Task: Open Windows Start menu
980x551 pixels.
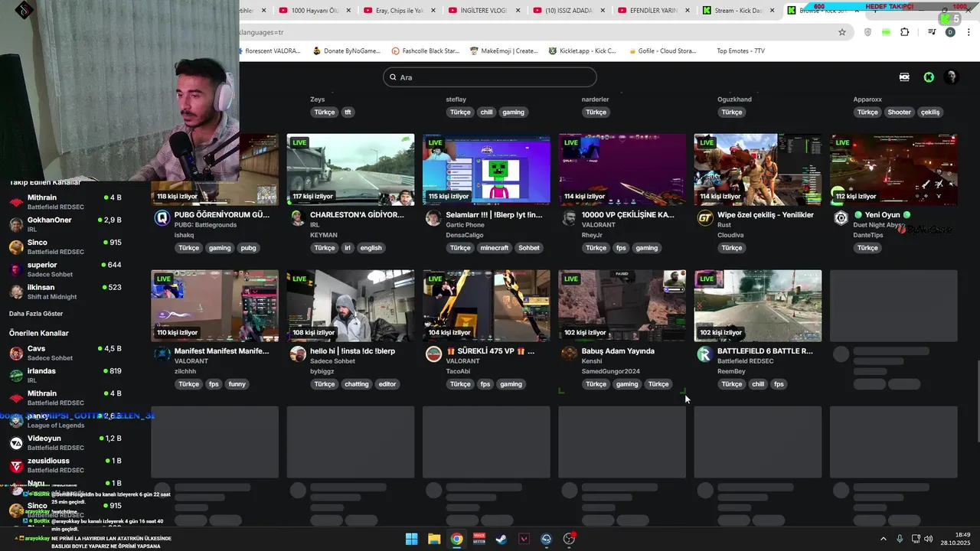Action: coord(411,539)
